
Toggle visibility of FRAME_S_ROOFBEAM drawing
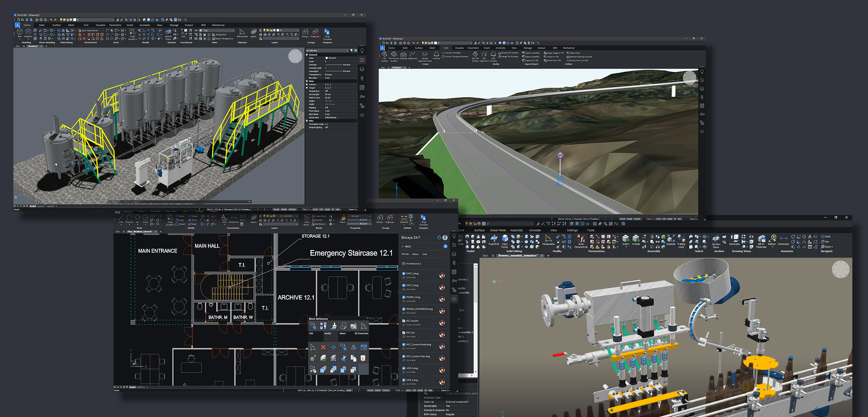[404, 309]
